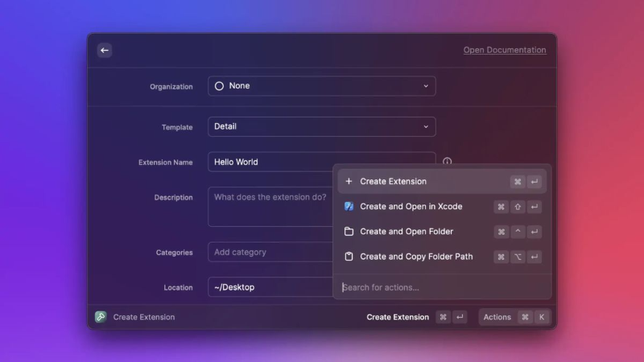Choose Create Extension in the actions menu
The height and width of the screenshot is (362, 644).
point(442,182)
